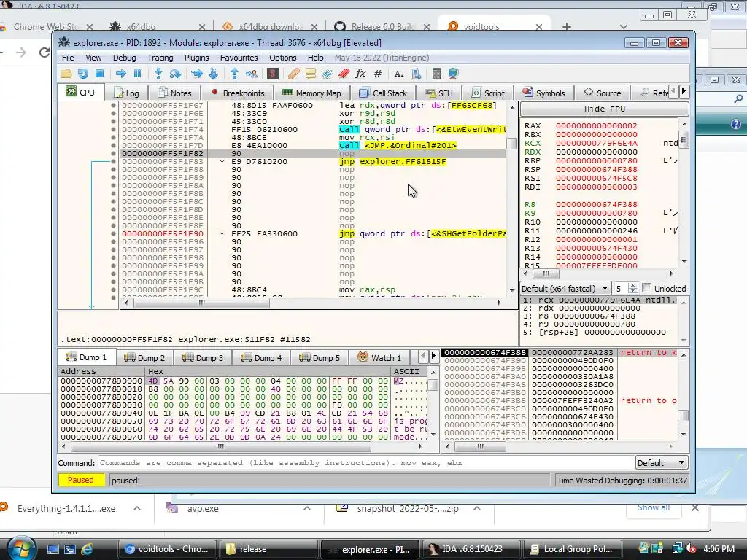This screenshot has height=560, width=747.
Task: Click the Step into toolbar icon
Action: tap(158, 74)
